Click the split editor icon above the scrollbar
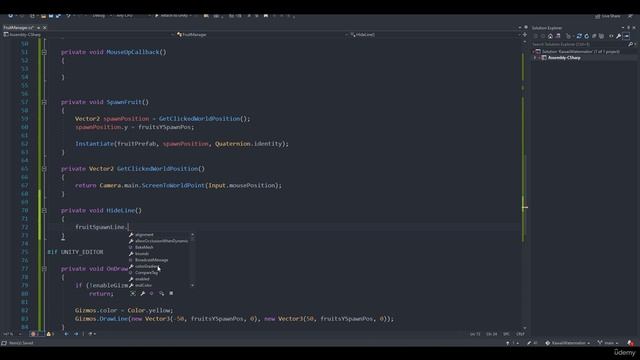Viewport: 640px width, 360px height. (525, 35)
